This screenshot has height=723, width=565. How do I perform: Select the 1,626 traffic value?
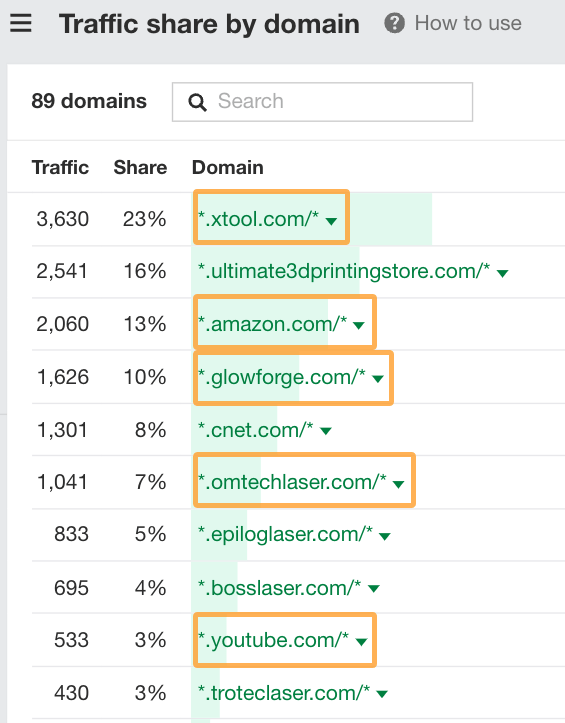point(63,377)
